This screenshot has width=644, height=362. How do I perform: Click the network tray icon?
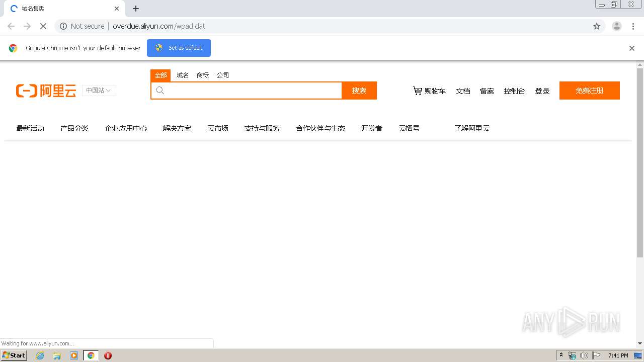572,355
